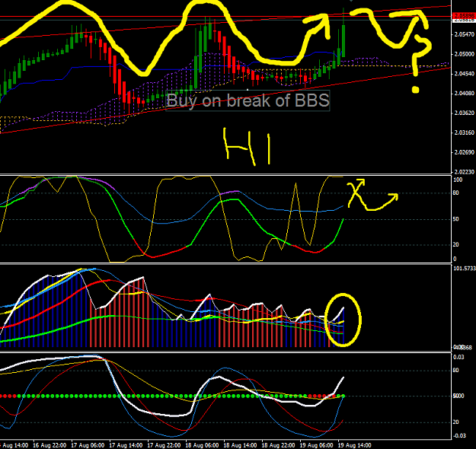476x449 pixels.
Task: Click the "19 Aug 06:00" time label
Action: [x=317, y=445]
